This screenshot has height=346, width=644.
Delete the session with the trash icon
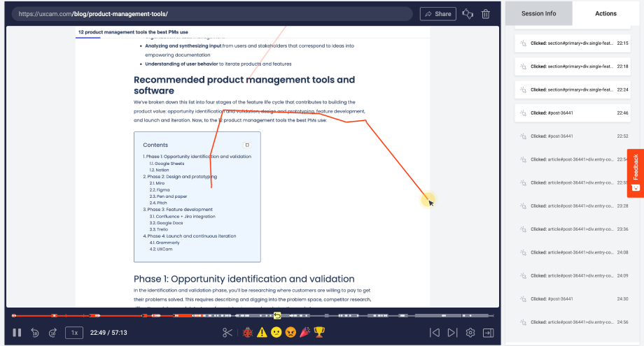pyautogui.click(x=486, y=14)
